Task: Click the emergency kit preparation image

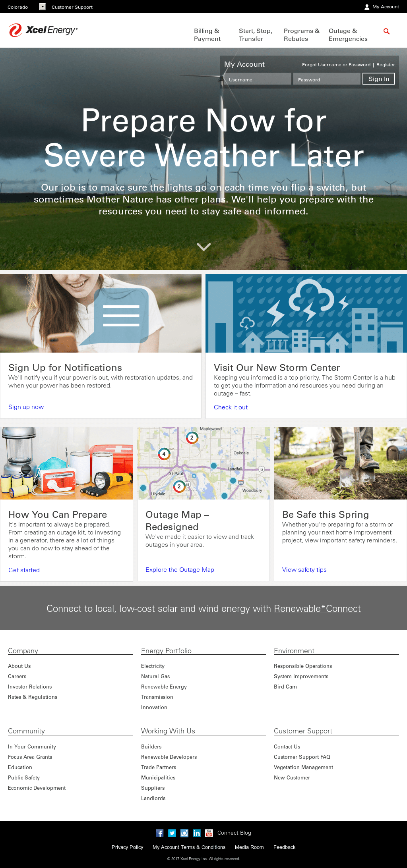Action: pos(66,463)
